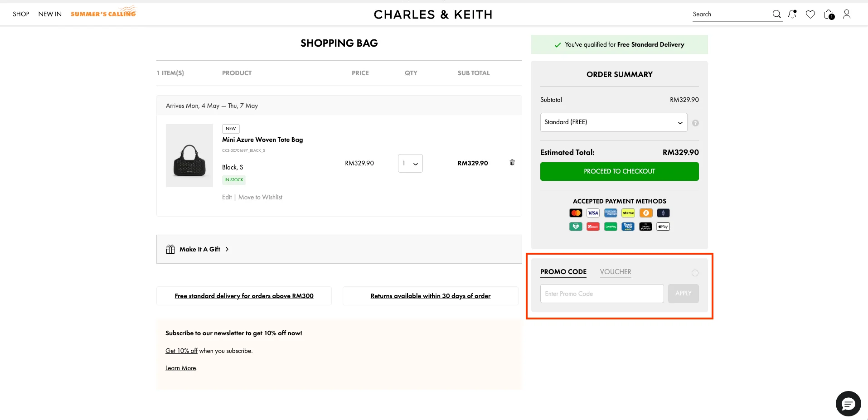The width and height of the screenshot is (868, 420).
Task: Open notifications bell icon
Action: (x=792, y=14)
